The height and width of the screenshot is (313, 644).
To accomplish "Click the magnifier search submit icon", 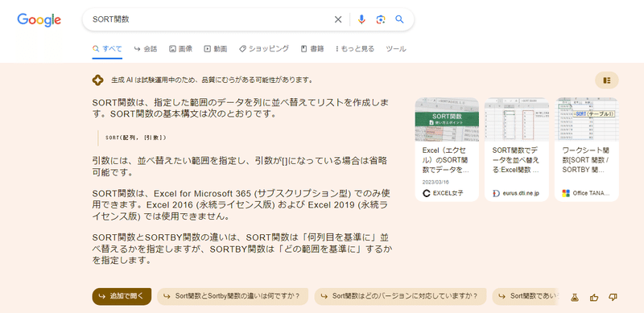I will [x=399, y=19].
